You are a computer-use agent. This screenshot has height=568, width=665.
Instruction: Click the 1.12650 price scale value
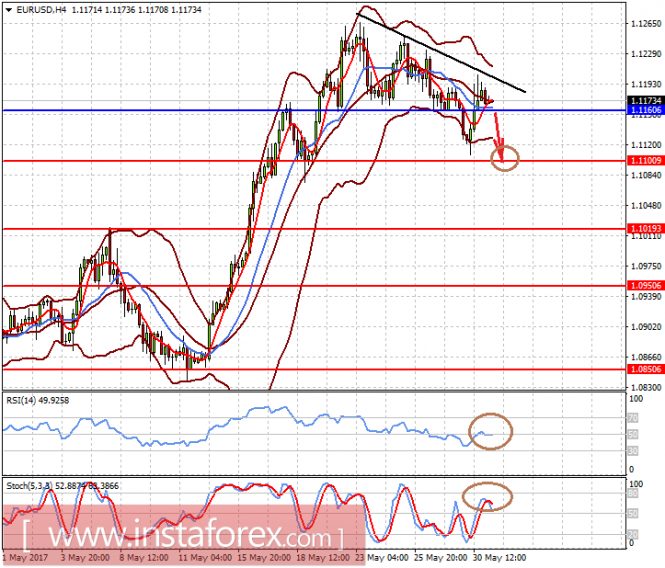click(646, 24)
